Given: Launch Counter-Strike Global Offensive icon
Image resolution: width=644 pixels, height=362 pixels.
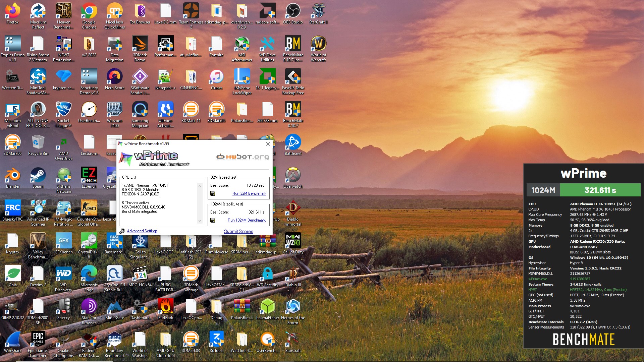Looking at the screenshot, I should (89, 213).
